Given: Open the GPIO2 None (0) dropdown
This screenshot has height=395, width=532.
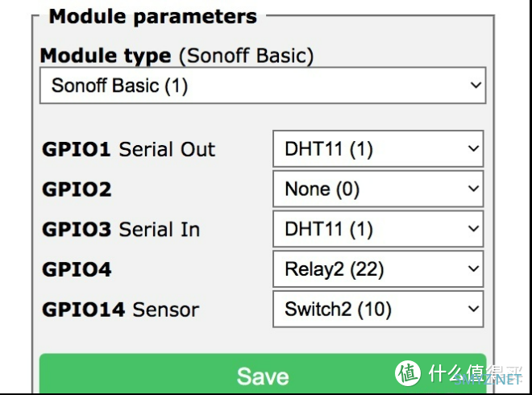Looking at the screenshot, I should 378,189.
